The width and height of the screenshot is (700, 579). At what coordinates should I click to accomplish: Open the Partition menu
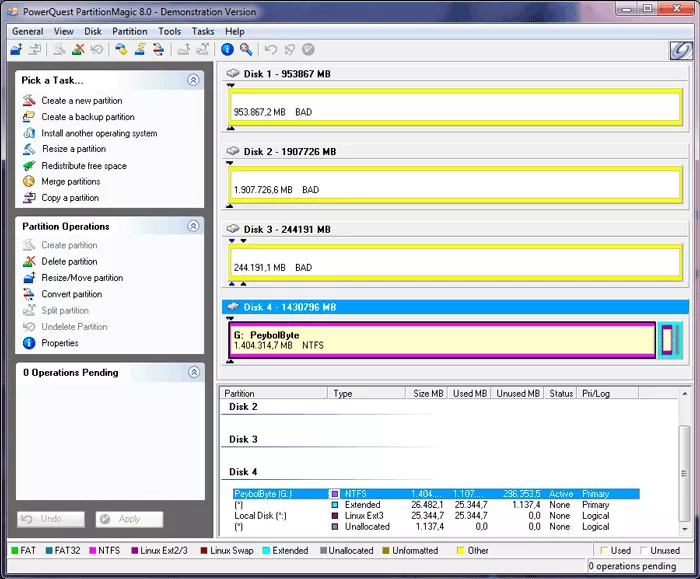pos(129,31)
